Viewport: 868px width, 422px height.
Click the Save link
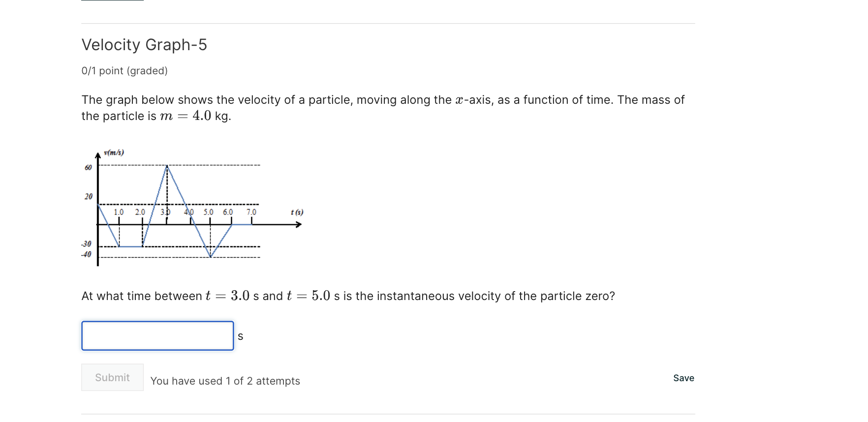[683, 378]
